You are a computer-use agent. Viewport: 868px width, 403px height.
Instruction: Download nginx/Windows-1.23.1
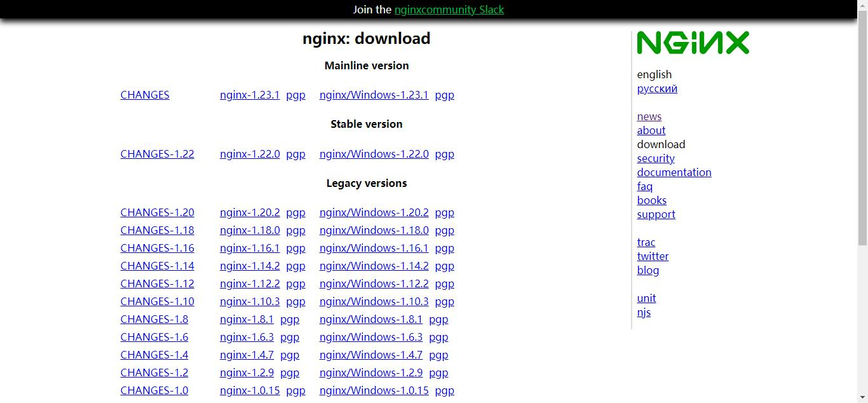click(x=374, y=95)
